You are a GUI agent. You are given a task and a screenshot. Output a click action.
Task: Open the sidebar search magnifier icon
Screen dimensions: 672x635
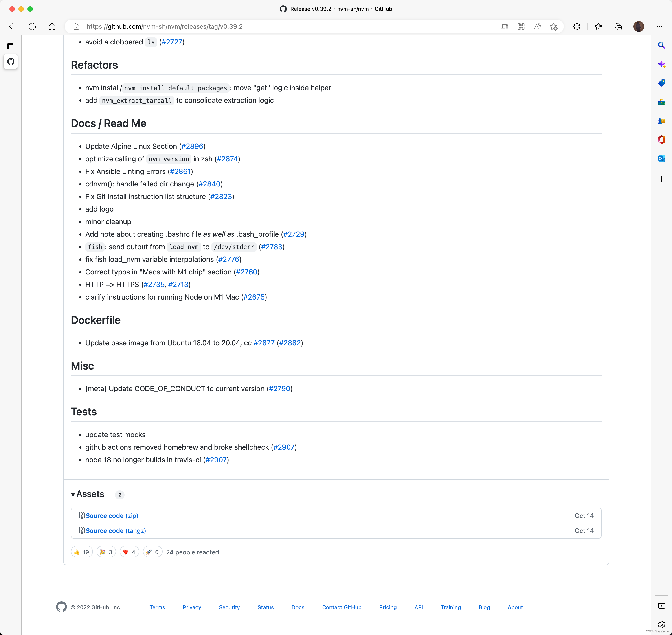[661, 45]
